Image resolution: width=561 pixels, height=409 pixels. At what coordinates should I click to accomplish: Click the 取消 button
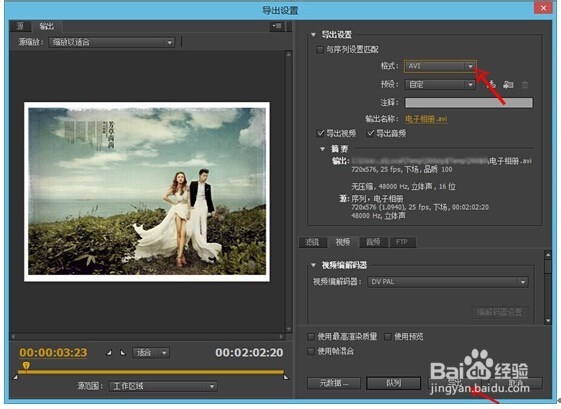pos(516,383)
